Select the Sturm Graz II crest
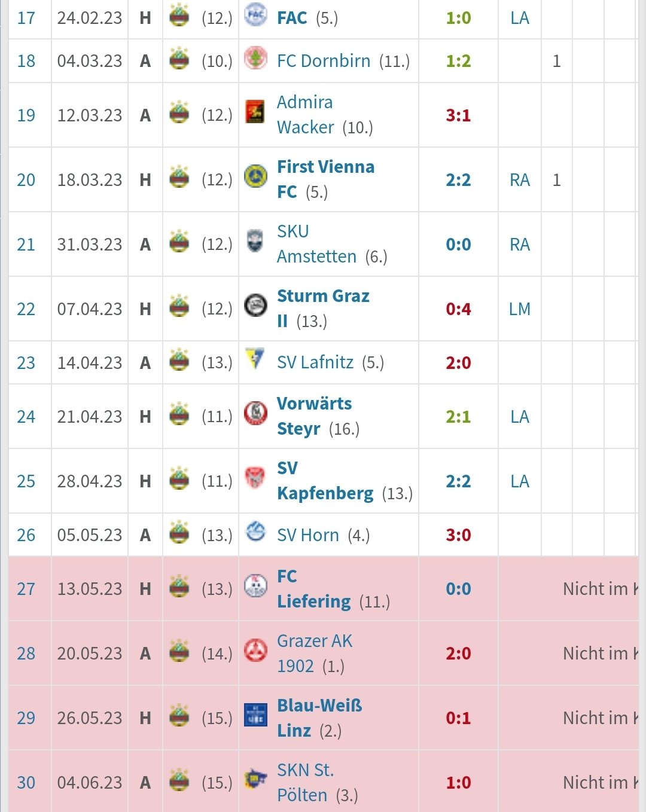Image resolution: width=646 pixels, height=812 pixels. tap(255, 305)
